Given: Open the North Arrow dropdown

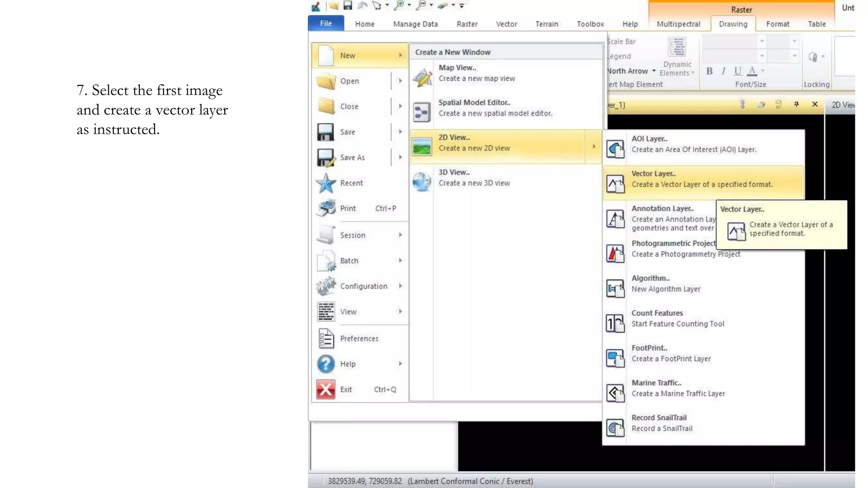Looking at the screenshot, I should click(654, 71).
